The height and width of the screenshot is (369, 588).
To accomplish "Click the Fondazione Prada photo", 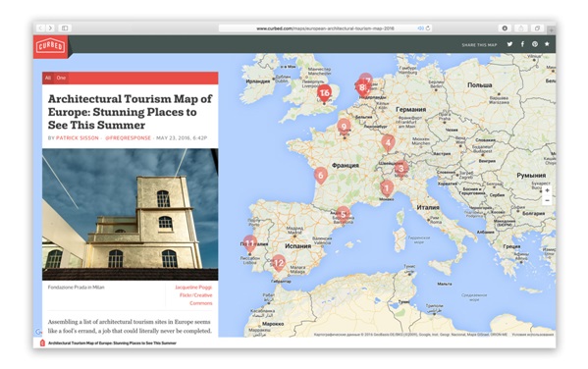I will (x=131, y=215).
